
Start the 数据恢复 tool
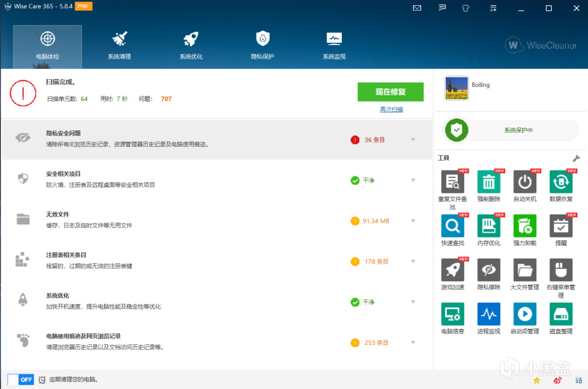pyautogui.click(x=560, y=182)
